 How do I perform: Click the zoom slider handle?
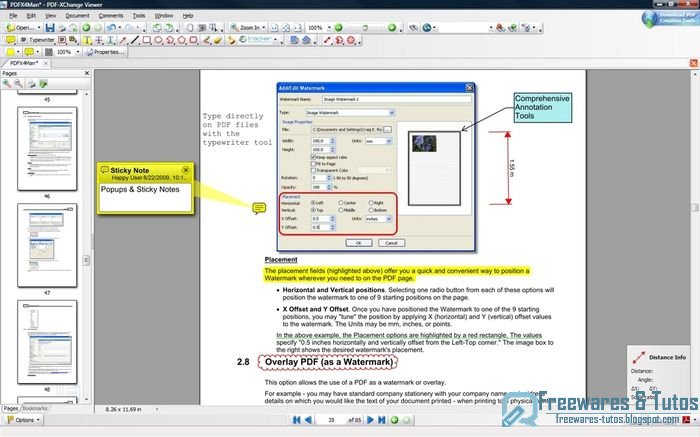pyautogui.click(x=365, y=28)
